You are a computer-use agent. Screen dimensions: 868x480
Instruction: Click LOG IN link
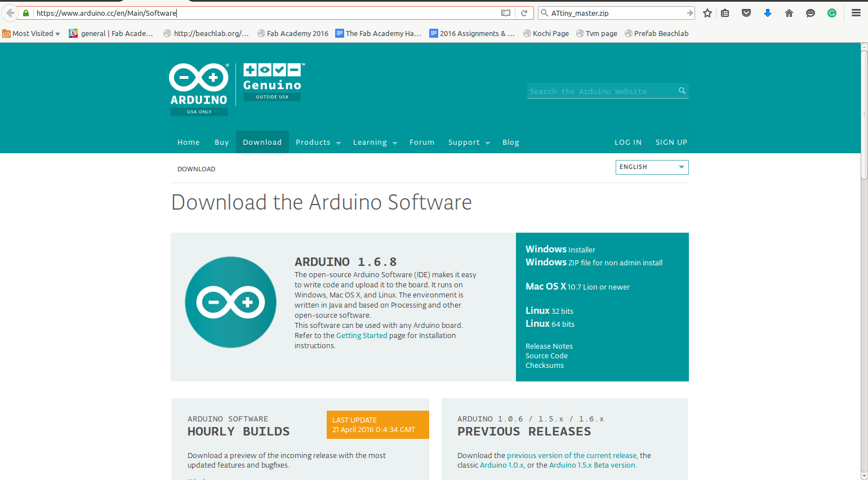pyautogui.click(x=628, y=142)
